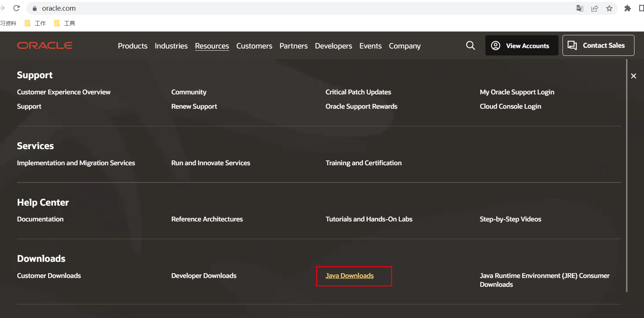Open the Support link under Support heading
Viewport: 644px width, 318px height.
pyautogui.click(x=29, y=106)
